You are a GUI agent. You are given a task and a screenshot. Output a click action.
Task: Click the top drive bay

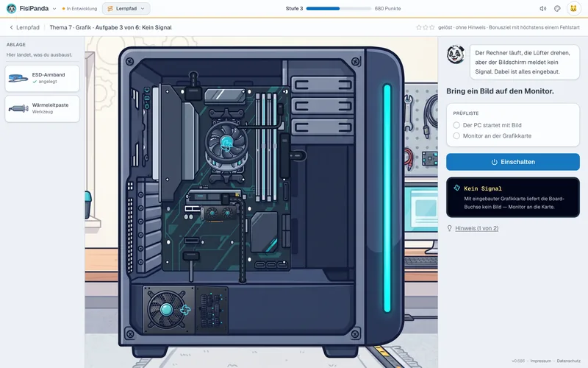pyautogui.click(x=322, y=85)
